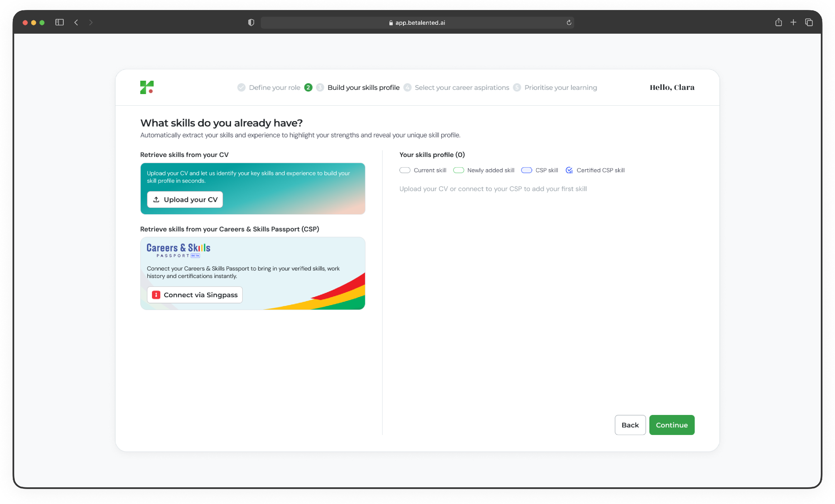The image size is (835, 504).
Task: Click the BeTalented green logo
Action: pyautogui.click(x=147, y=87)
